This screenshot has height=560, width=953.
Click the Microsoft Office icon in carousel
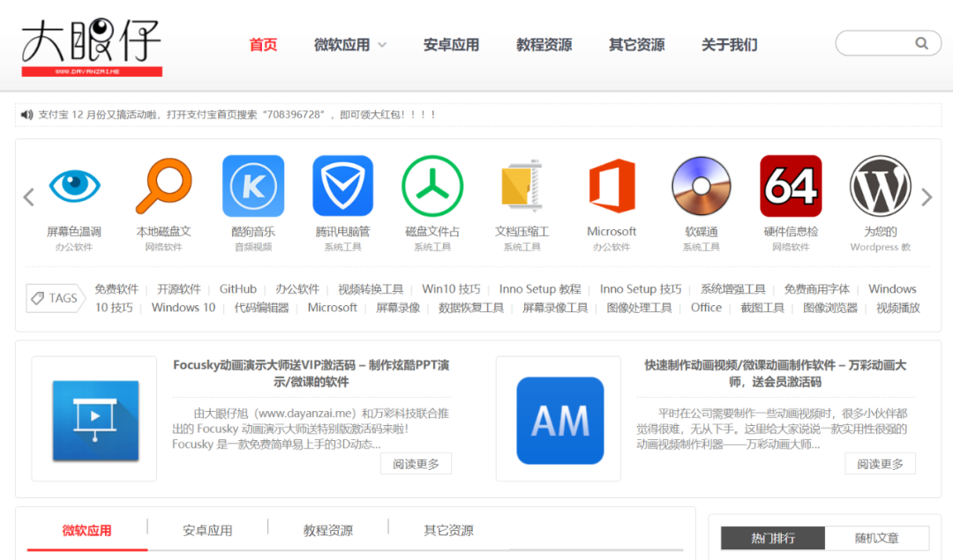click(x=612, y=186)
